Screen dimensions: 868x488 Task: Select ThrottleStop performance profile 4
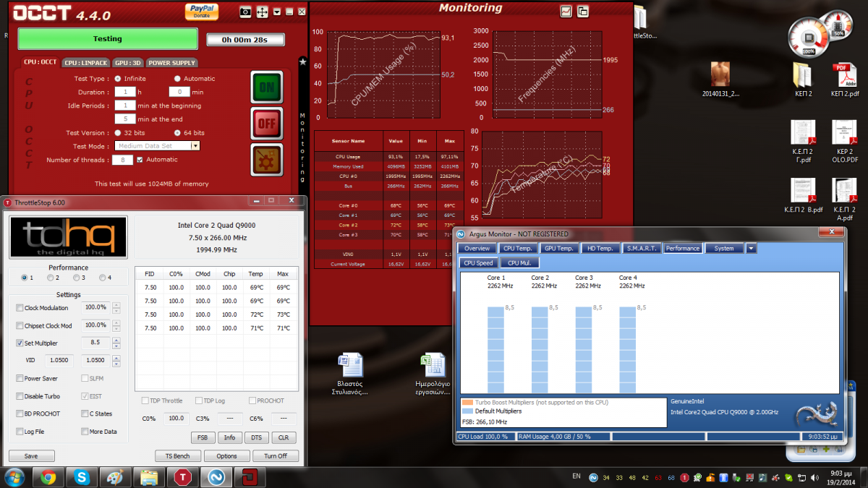[x=103, y=278]
